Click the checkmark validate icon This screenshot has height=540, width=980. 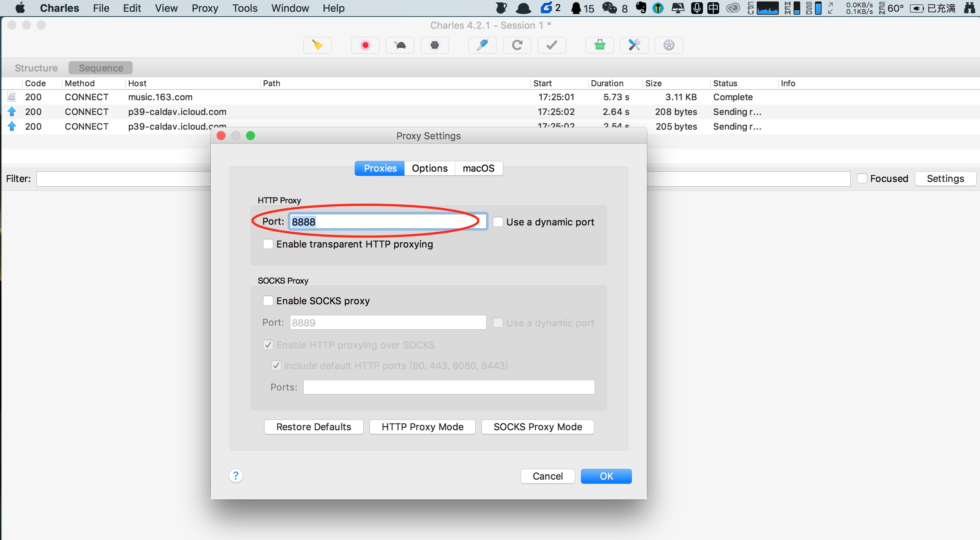[x=552, y=45]
